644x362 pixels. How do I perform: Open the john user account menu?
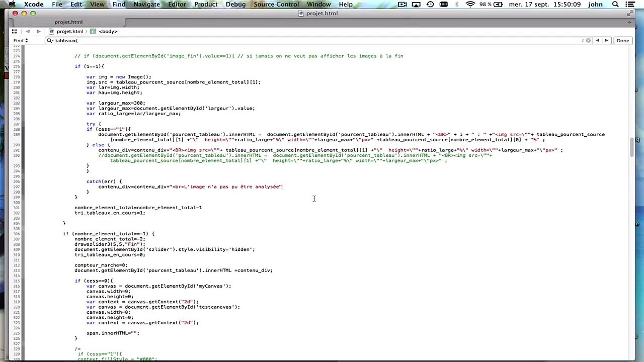click(595, 5)
